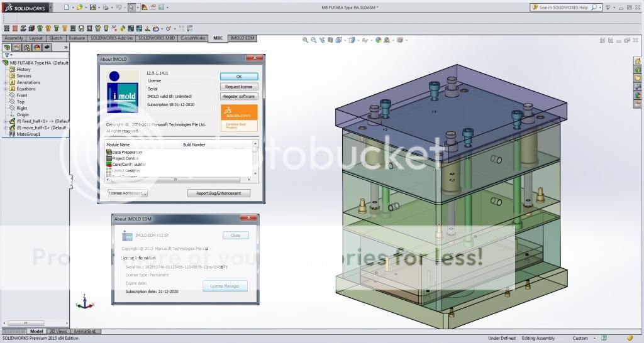Click the SolidWorks Resources home icon
The width and height of the screenshot is (644, 343).
(x=638, y=61)
